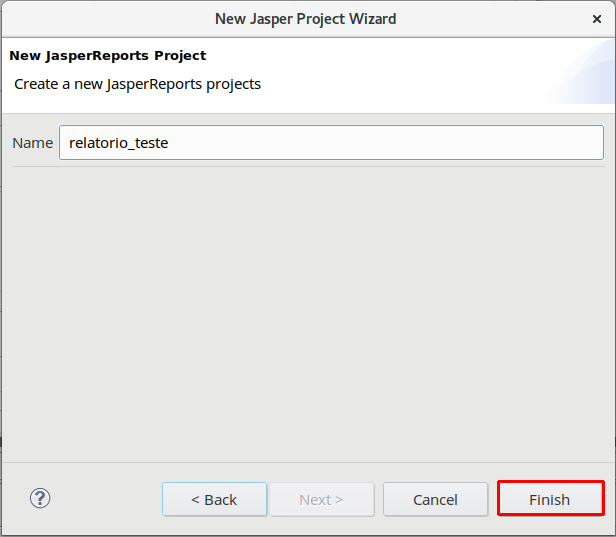Click the Name label beside the field

coord(32,143)
